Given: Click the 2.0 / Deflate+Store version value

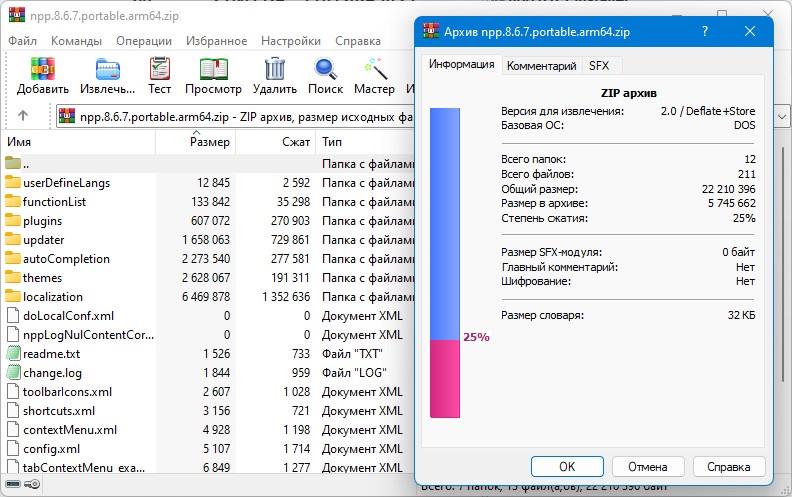Looking at the screenshot, I should [708, 111].
